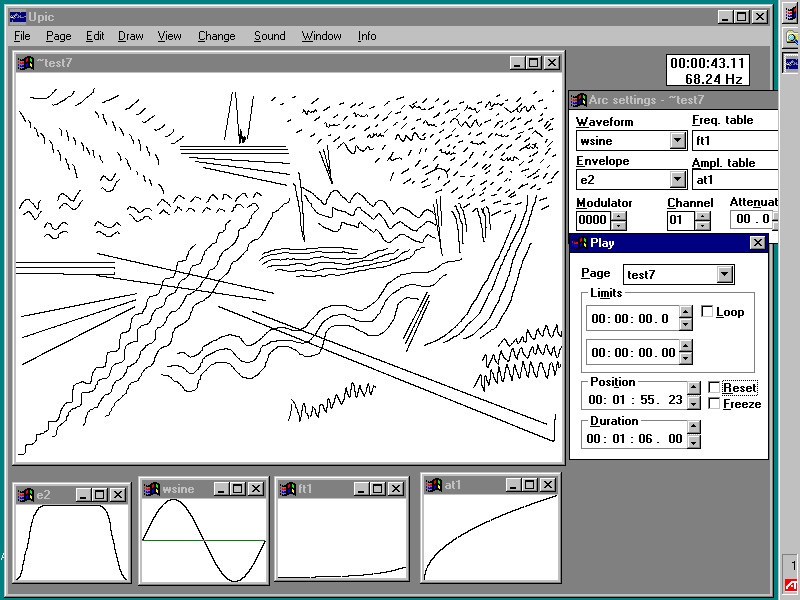The image size is (800, 600).
Task: Click the Duration field 00:01:06.00
Action: tap(635, 438)
